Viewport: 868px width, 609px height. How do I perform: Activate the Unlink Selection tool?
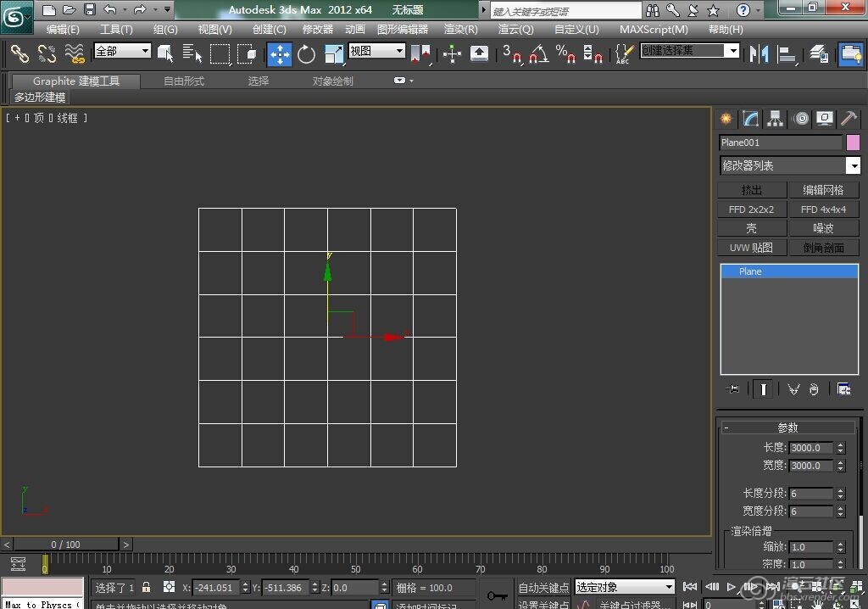(47, 53)
